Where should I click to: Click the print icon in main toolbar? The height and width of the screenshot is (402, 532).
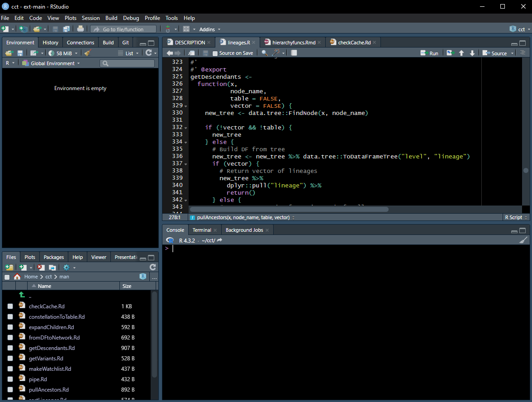click(x=81, y=29)
